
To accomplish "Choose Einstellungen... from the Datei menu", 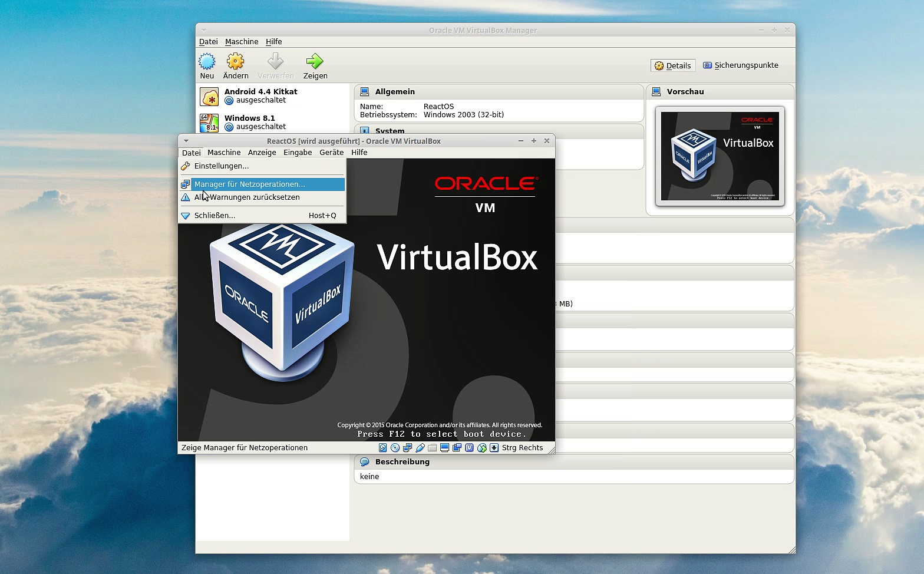I will pyautogui.click(x=222, y=166).
